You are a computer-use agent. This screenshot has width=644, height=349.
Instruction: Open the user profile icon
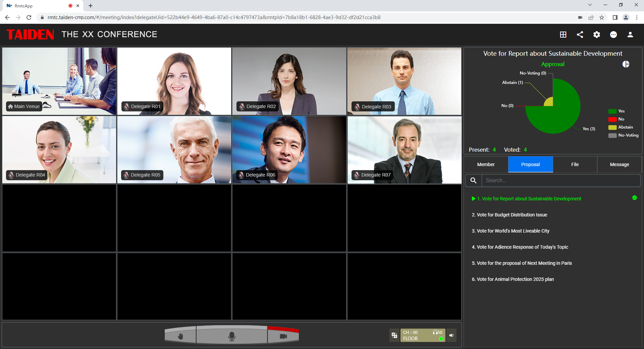630,35
